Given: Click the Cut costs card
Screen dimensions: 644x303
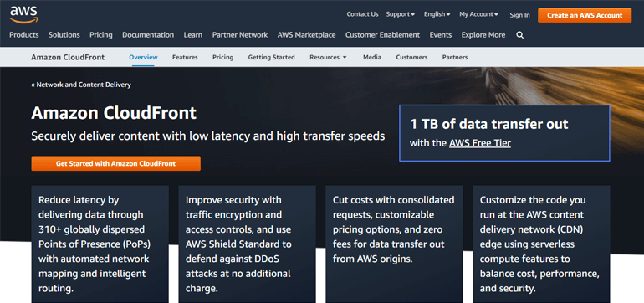Looking at the screenshot, I should (x=394, y=244).
